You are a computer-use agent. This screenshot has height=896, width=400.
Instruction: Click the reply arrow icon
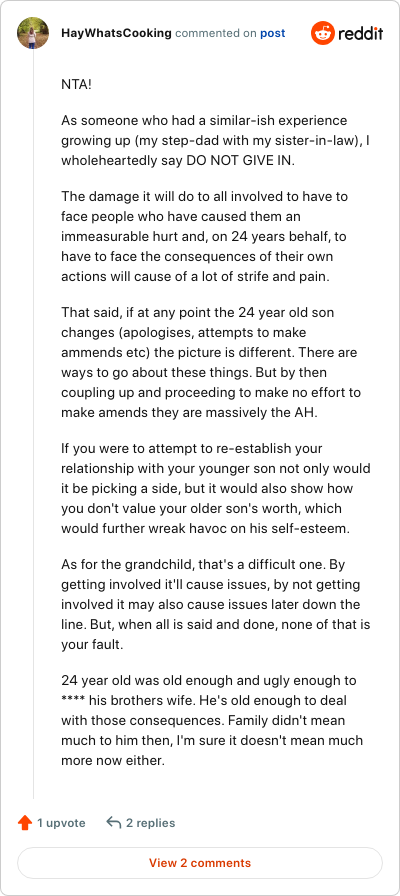tap(114, 823)
